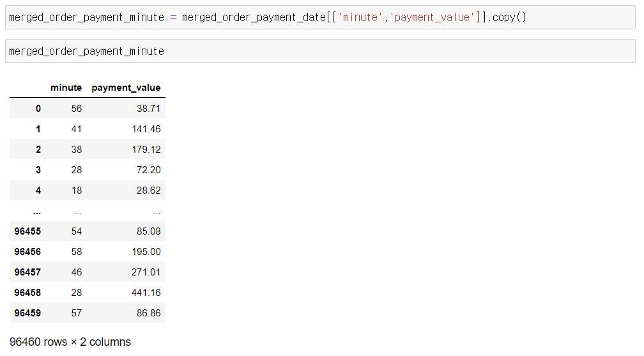This screenshot has width=644, height=356.
Task: Click row index 4
Action: coord(38,190)
